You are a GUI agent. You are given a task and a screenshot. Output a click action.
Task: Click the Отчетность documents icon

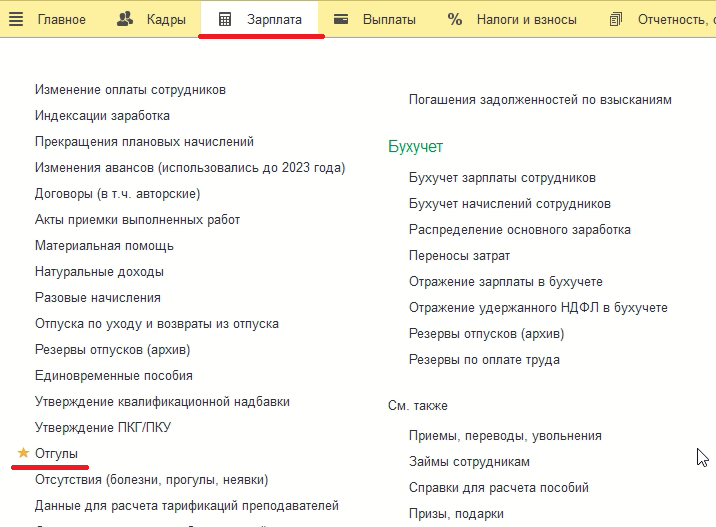616,19
